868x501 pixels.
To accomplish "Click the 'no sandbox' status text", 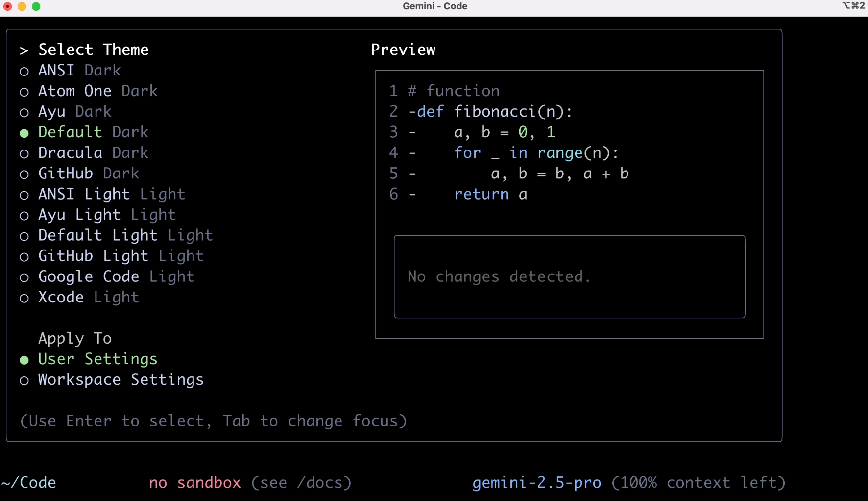I will 194,483.
